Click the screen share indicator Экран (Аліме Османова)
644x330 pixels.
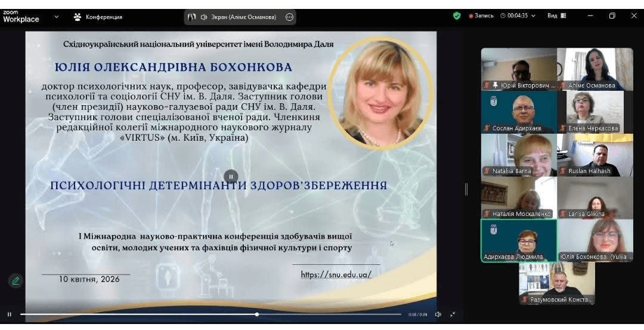(240, 17)
